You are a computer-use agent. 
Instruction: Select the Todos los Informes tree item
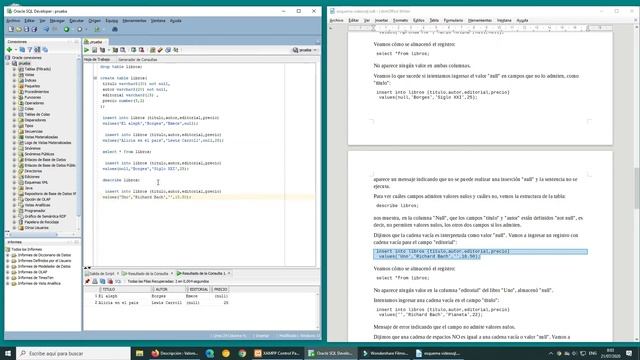(27, 249)
